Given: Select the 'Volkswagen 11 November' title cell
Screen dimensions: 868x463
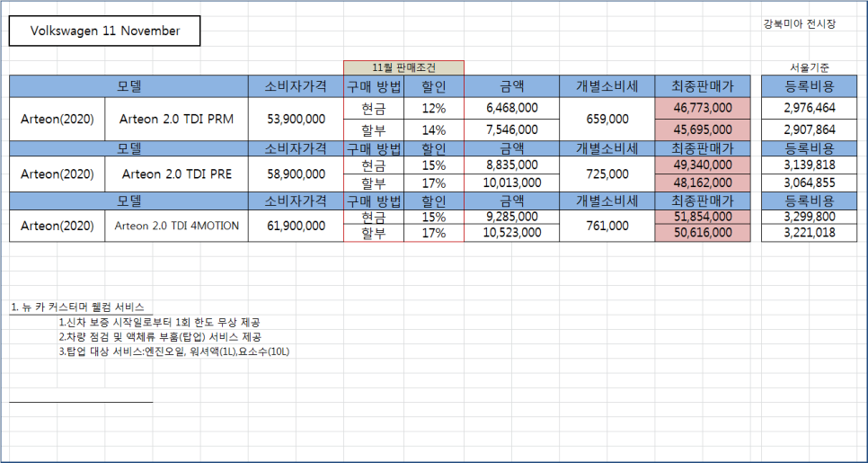Looking at the screenshot, I should click(104, 31).
